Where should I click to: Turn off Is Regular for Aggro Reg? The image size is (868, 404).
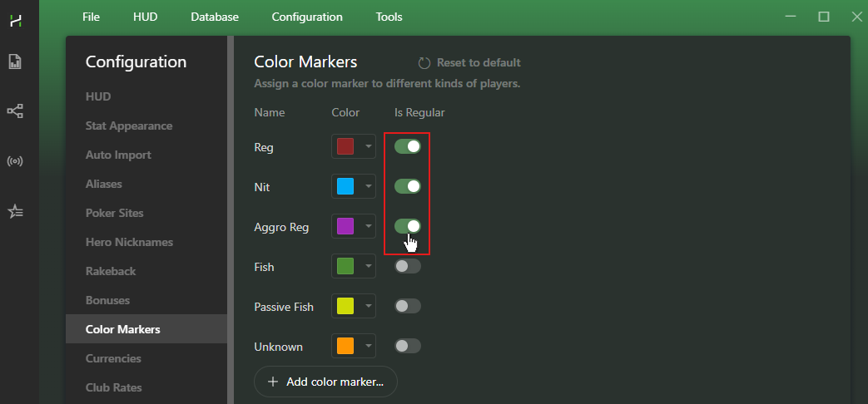click(x=408, y=227)
